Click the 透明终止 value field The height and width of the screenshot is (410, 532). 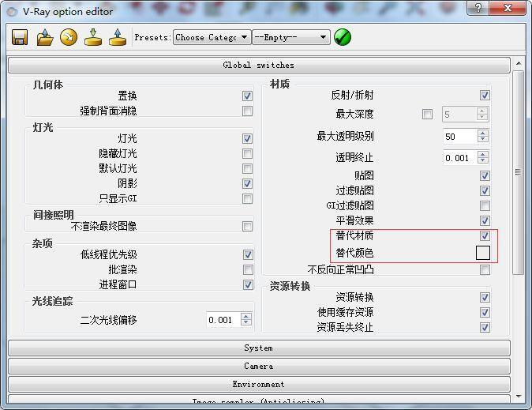(x=460, y=158)
